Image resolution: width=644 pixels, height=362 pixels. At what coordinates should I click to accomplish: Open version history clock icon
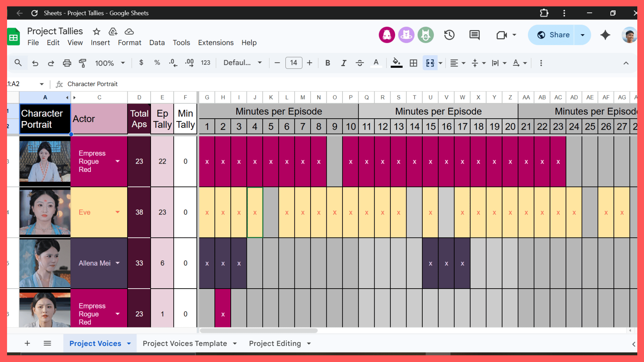pyautogui.click(x=449, y=35)
